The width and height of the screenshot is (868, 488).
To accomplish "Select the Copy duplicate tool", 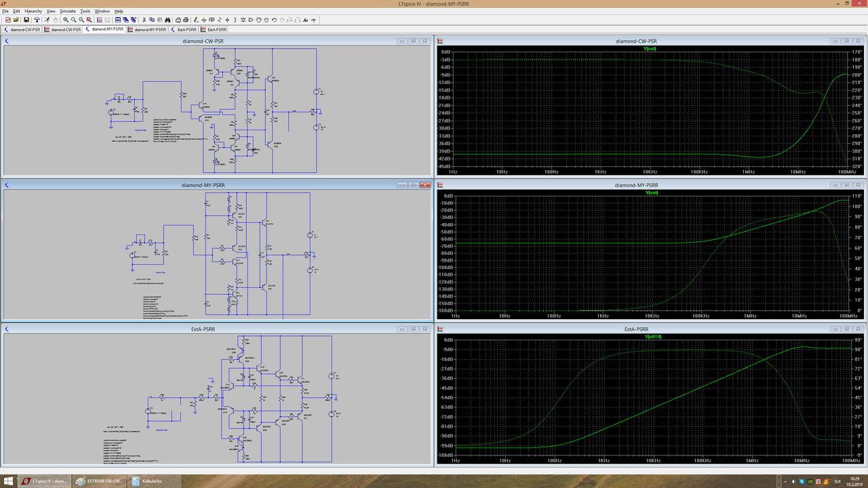I will (151, 20).
